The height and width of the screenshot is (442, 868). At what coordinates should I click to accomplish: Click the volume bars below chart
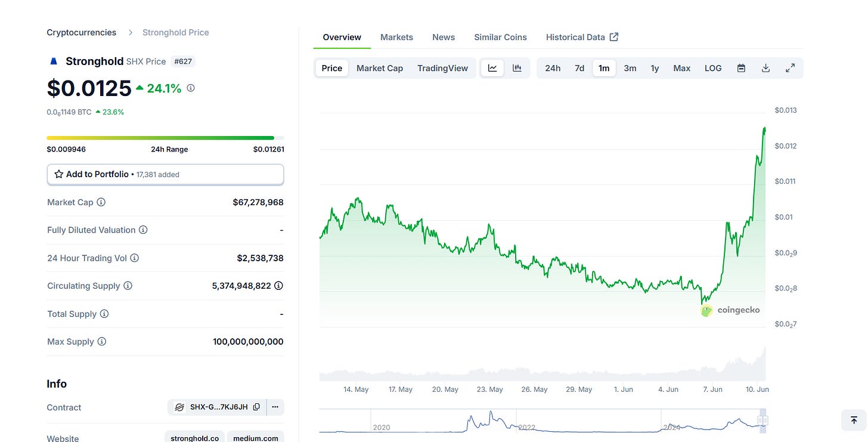[x=542, y=365]
